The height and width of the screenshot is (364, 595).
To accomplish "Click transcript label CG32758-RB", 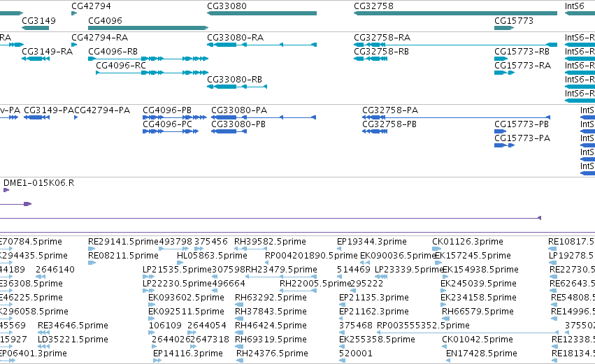I will 381,51.
